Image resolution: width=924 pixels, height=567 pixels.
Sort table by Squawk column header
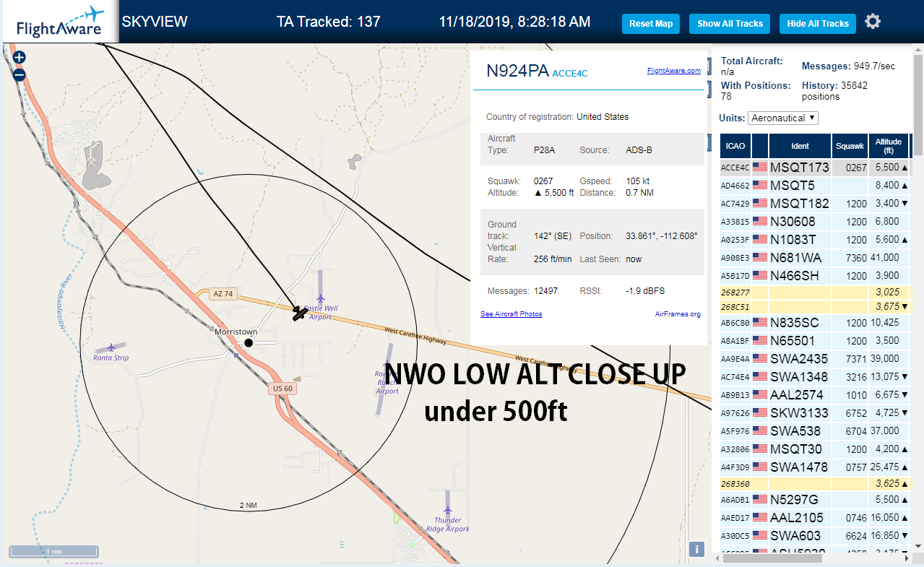pos(850,146)
